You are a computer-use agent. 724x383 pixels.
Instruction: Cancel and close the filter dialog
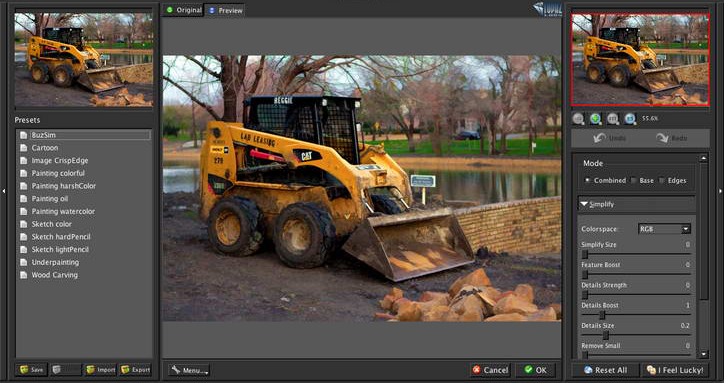coord(490,370)
